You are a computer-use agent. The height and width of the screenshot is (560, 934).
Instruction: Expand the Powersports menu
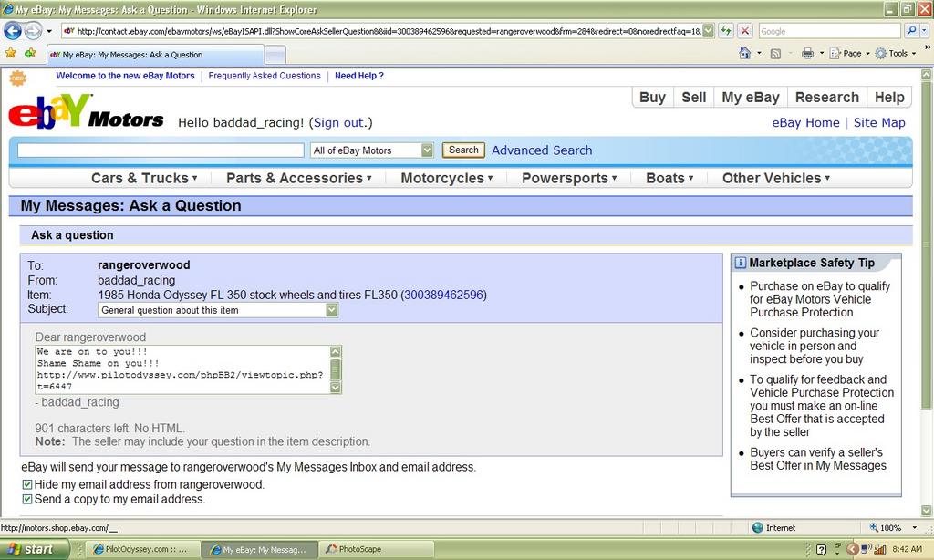(569, 178)
